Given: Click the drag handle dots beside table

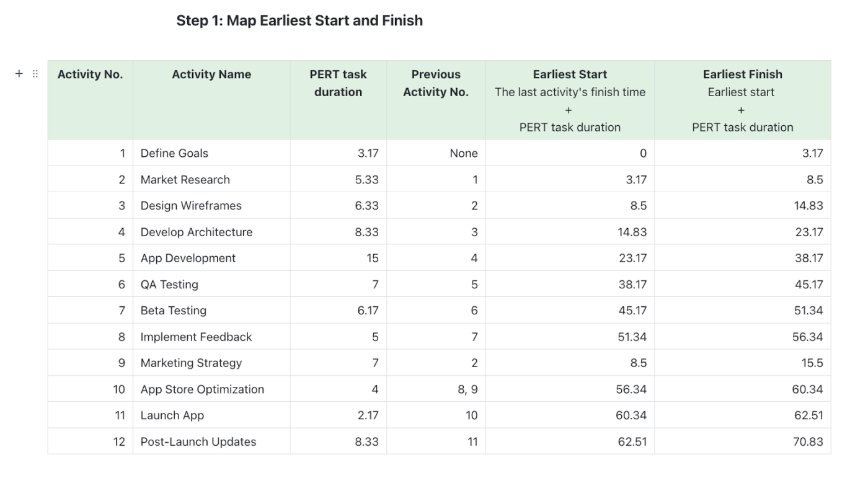Looking at the screenshot, I should (35, 74).
